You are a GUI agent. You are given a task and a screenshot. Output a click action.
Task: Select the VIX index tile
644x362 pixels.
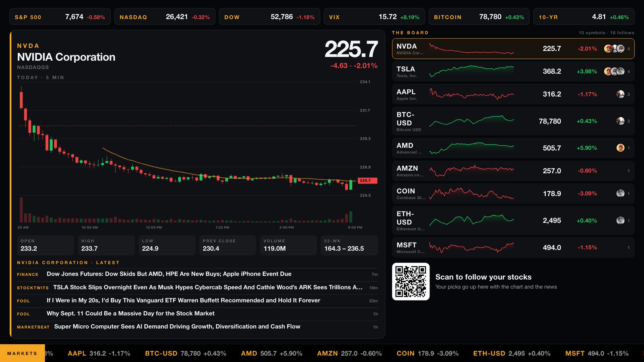click(374, 17)
